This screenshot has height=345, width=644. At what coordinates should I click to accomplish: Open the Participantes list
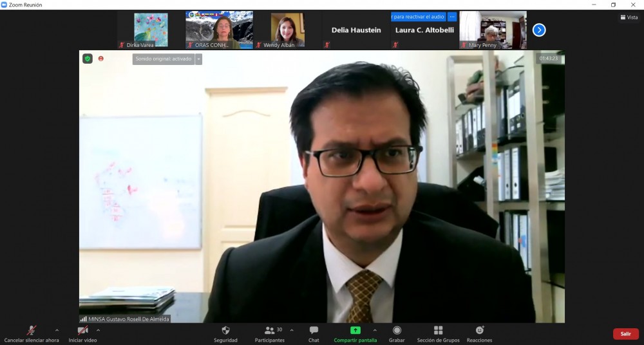[x=270, y=330]
